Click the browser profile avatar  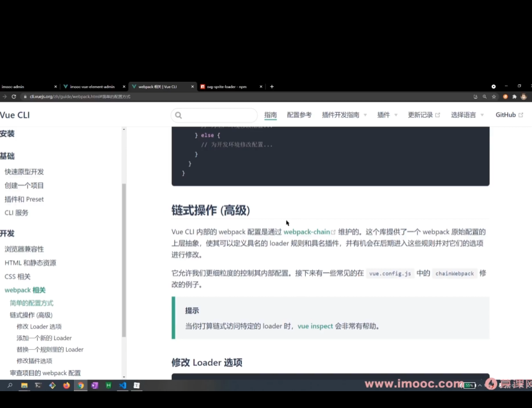point(524,97)
